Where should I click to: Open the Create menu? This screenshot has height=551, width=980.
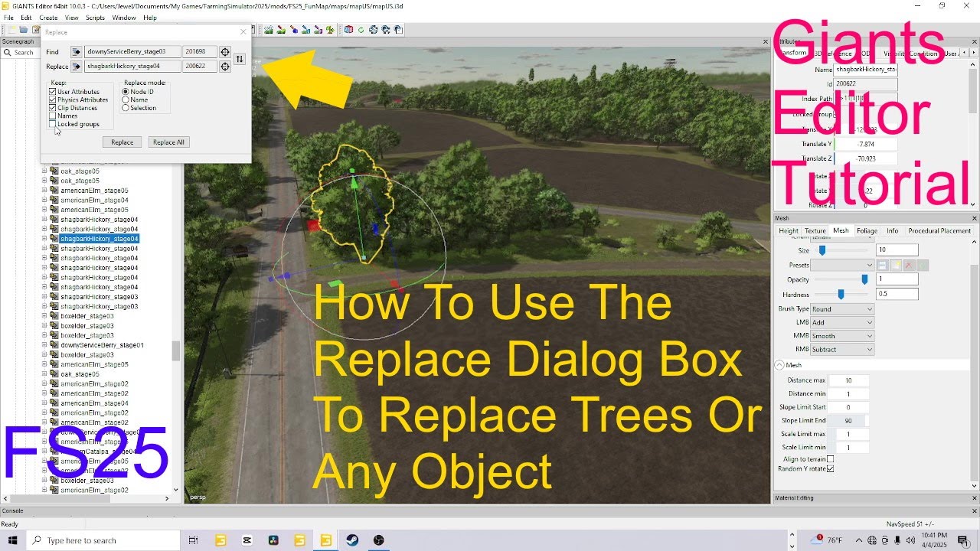48,18
